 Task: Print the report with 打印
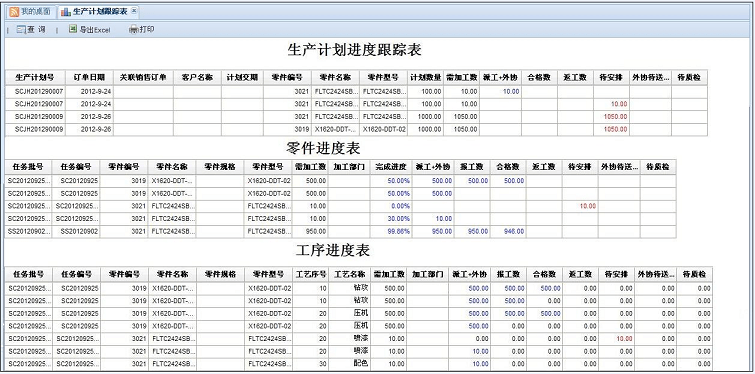(142, 30)
